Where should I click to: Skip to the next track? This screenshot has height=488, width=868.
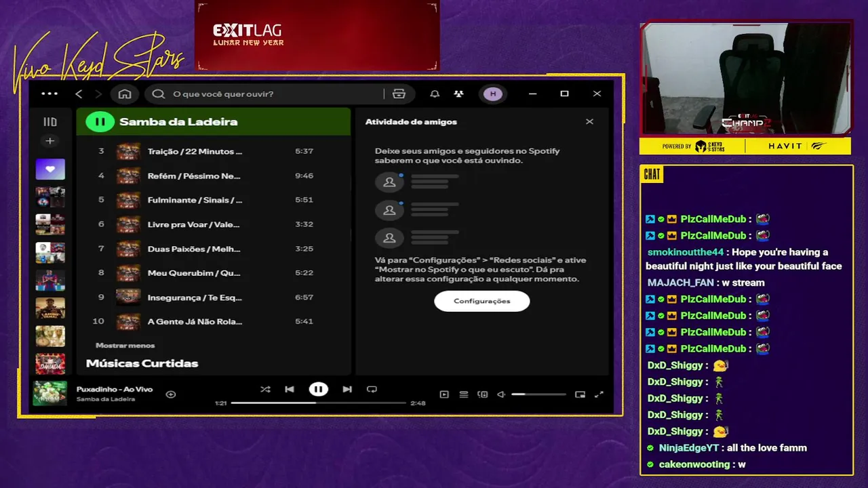(347, 389)
